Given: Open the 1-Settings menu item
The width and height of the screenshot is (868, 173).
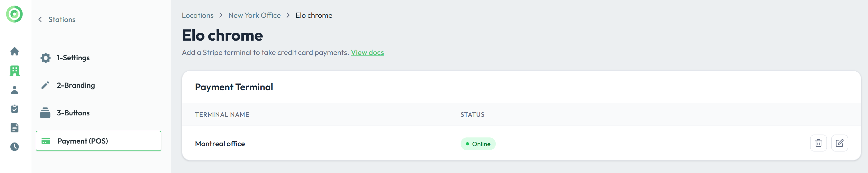Looking at the screenshot, I should pos(73,58).
